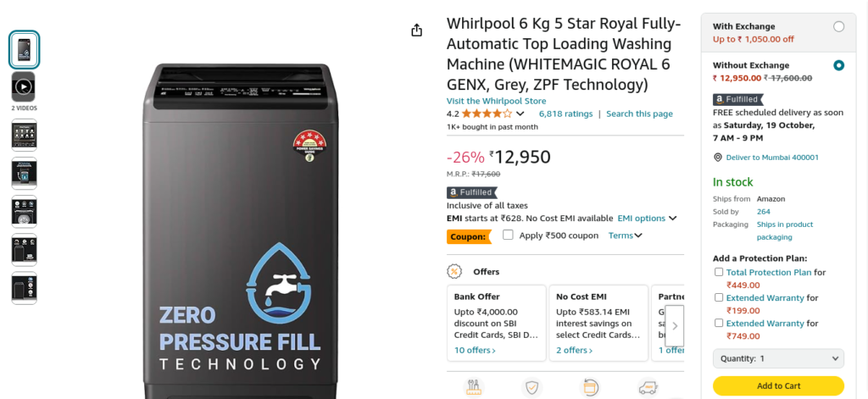Click the delivery truck icon below offers
868x399 pixels.
point(648,387)
